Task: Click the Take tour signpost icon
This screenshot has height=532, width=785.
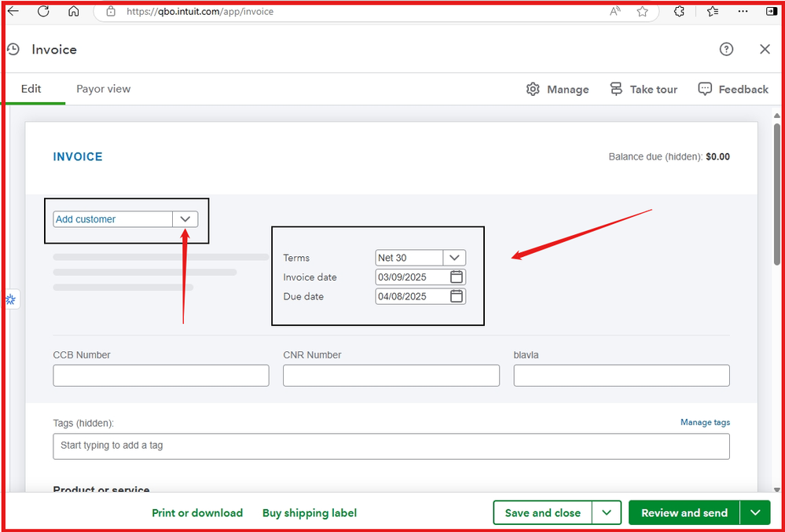Action: tap(616, 89)
